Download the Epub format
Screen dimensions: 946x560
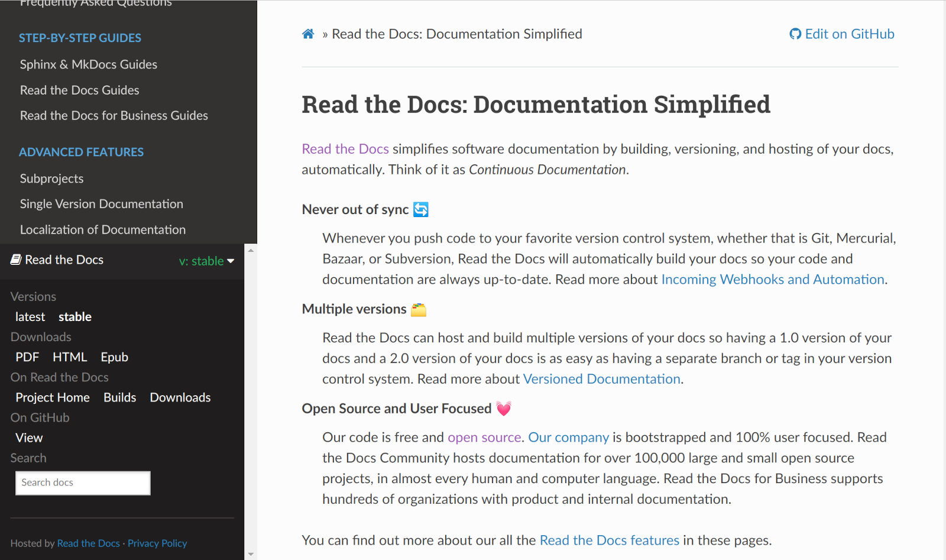tap(114, 357)
